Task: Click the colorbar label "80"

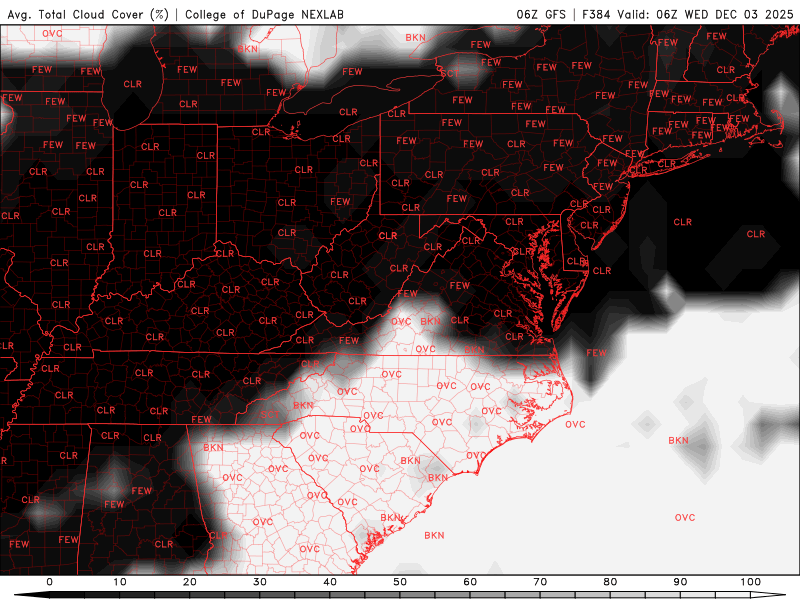Action: [x=610, y=582]
